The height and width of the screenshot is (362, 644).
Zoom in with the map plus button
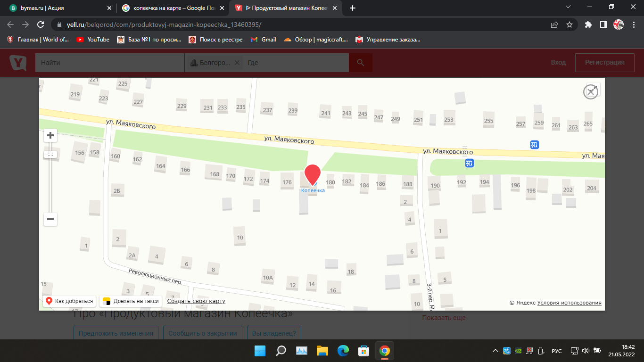[50, 136]
